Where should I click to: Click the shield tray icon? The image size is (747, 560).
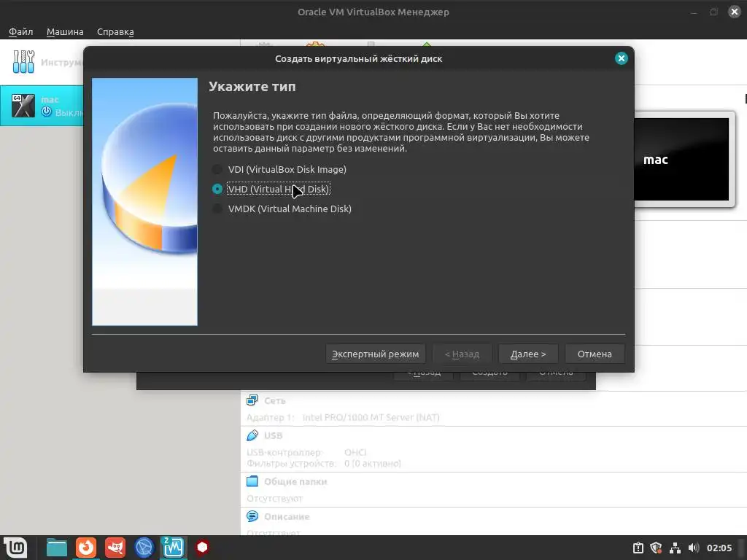[656, 548]
